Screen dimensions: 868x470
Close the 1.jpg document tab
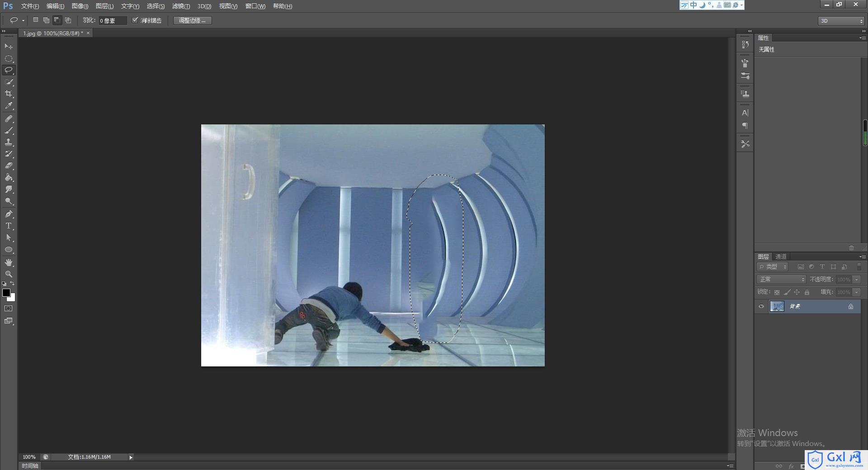[88, 33]
